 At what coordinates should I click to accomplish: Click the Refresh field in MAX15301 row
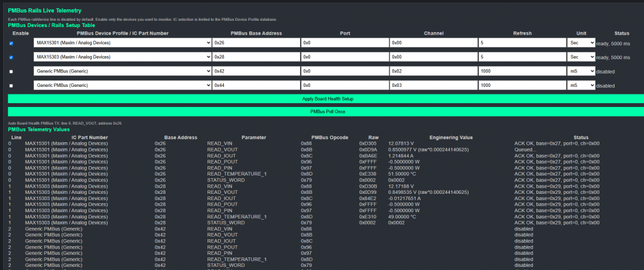click(523, 43)
